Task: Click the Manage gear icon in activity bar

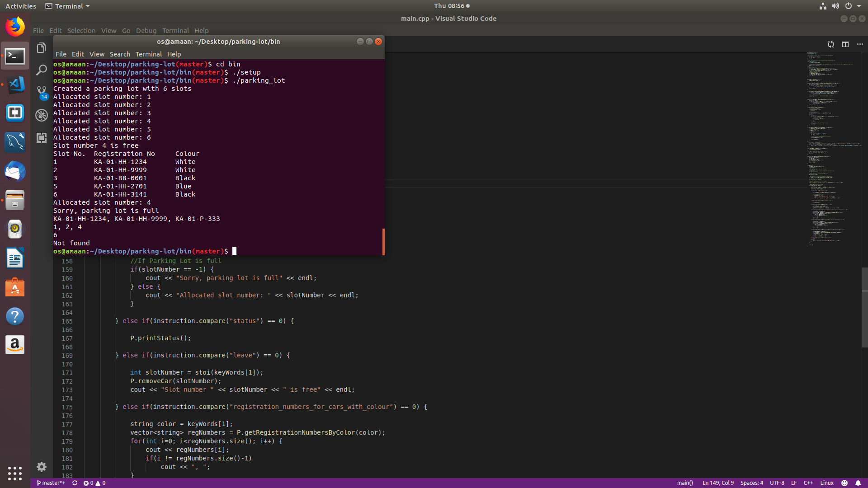Action: (41, 467)
